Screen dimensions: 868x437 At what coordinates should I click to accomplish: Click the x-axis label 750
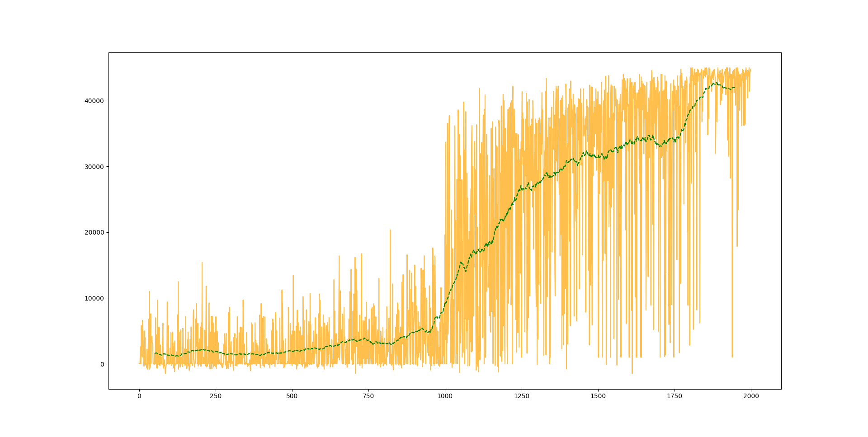point(368,396)
